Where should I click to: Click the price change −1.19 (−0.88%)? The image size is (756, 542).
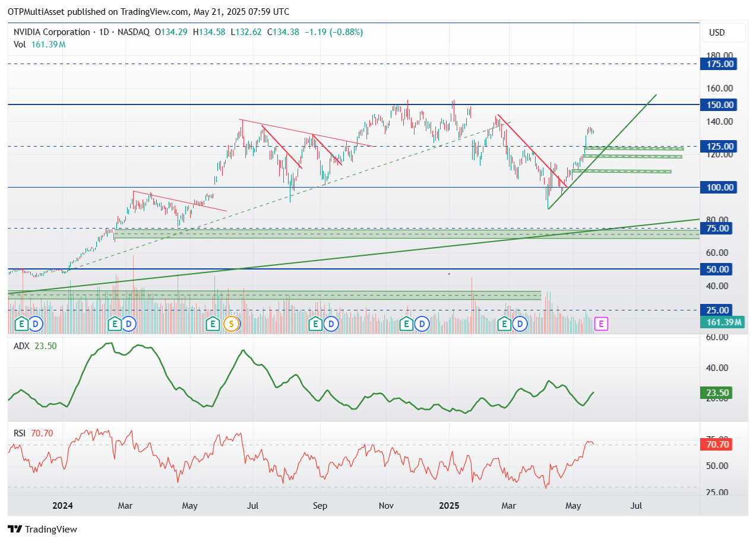[x=334, y=32]
